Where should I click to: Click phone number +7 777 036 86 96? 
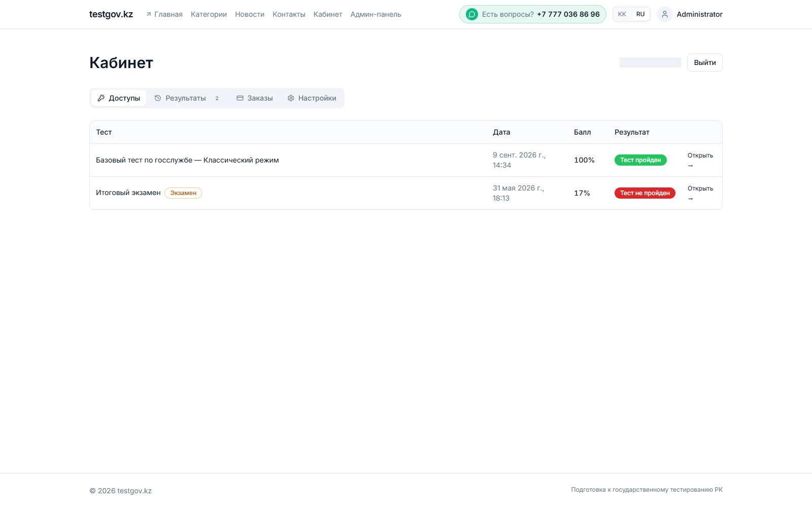[x=568, y=14]
